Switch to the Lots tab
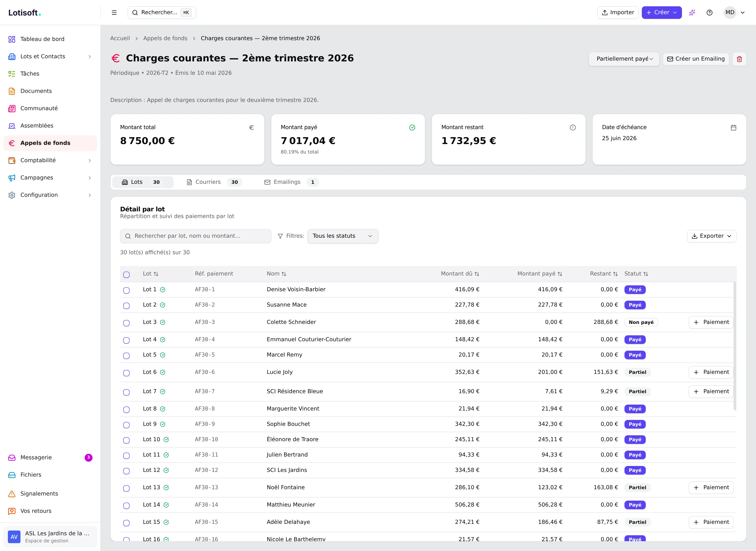This screenshot has width=756, height=551. point(143,182)
